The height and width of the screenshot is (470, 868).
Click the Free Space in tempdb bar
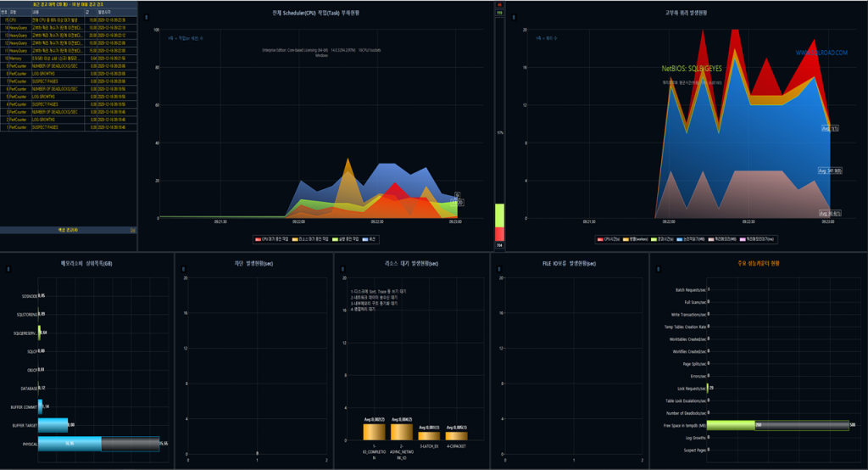pos(778,425)
